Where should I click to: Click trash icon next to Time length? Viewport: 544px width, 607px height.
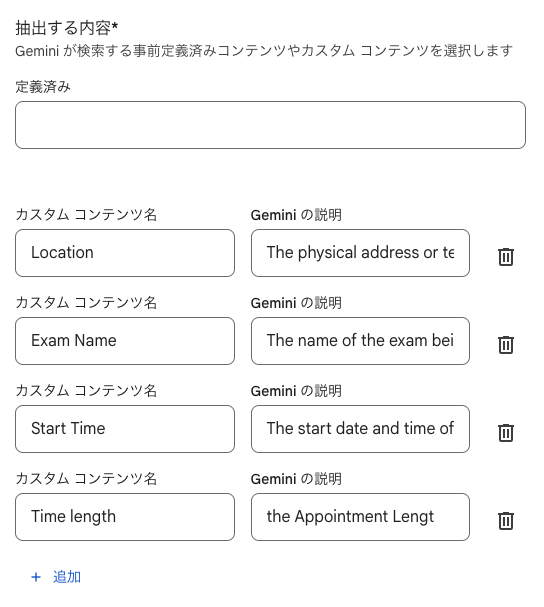[x=505, y=520]
